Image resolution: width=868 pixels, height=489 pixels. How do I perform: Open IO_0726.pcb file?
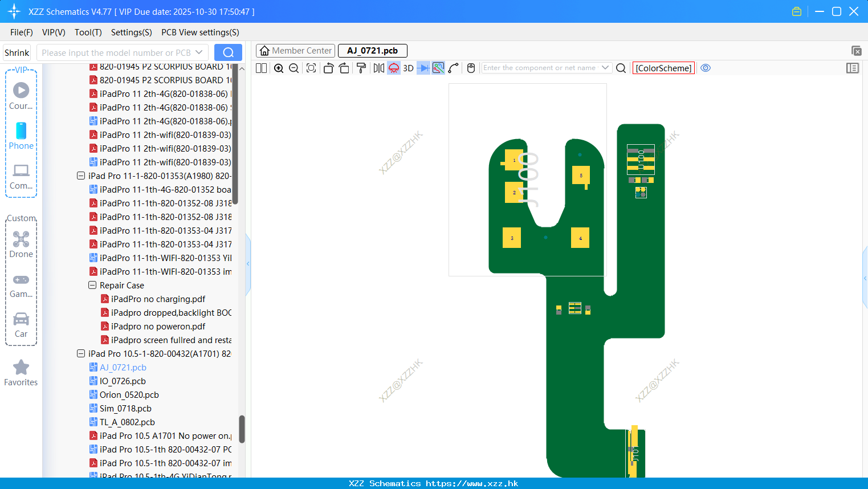123,381
